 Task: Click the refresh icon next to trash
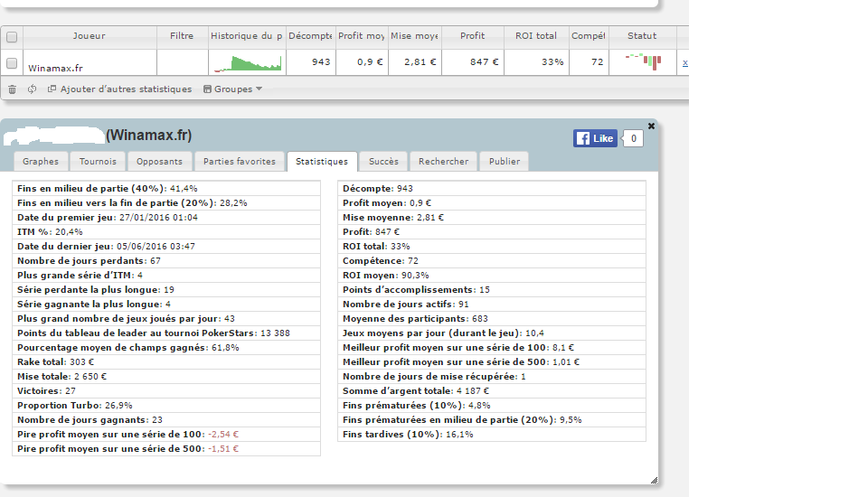point(33,89)
